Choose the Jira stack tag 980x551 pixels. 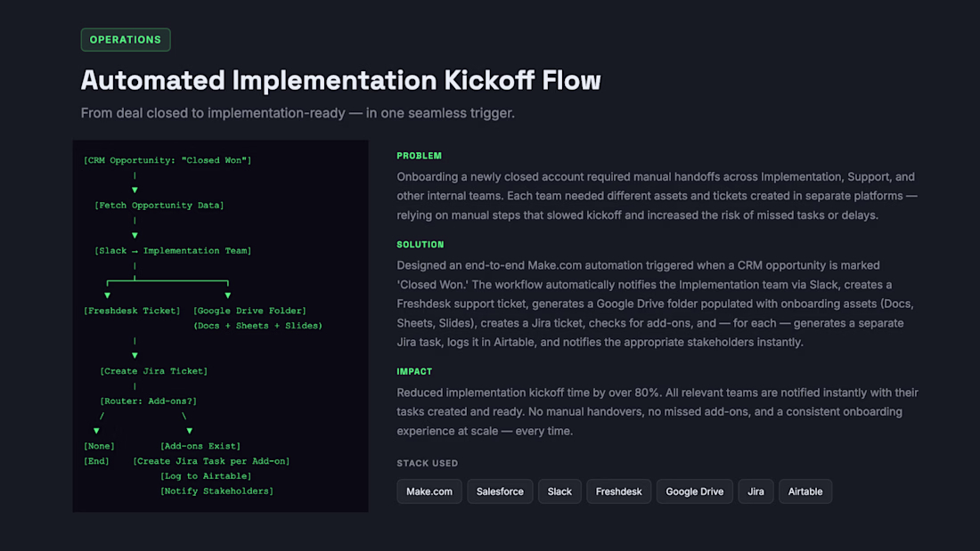coord(755,491)
